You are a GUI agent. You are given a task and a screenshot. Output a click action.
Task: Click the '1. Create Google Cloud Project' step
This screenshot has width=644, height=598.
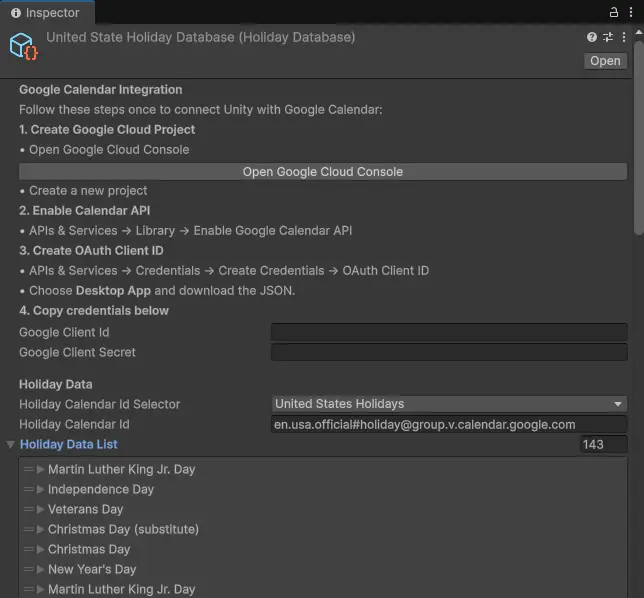tap(107, 130)
